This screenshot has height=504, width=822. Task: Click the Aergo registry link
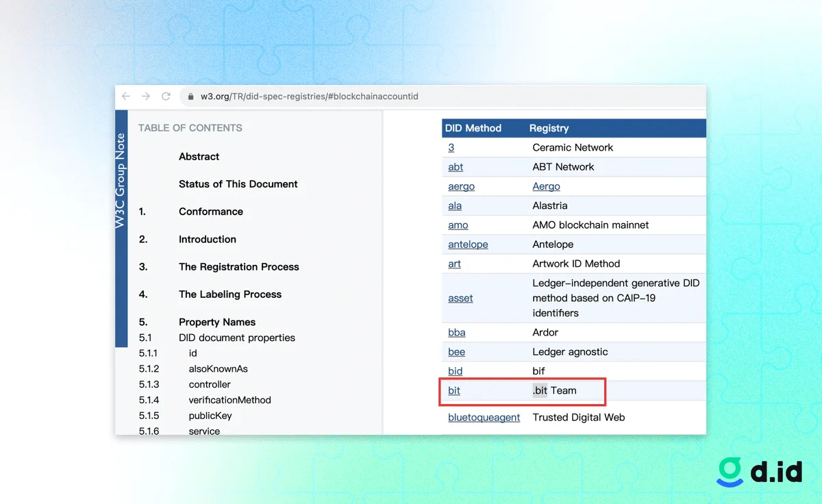coord(546,186)
